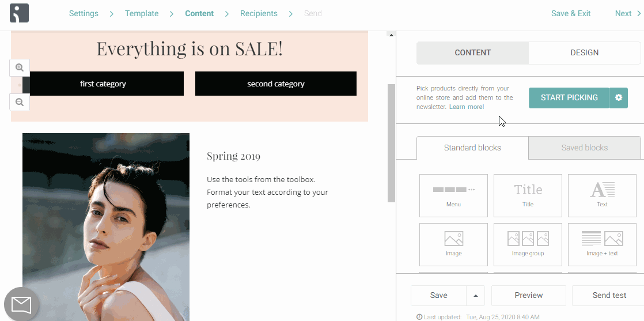The height and width of the screenshot is (321, 644).
Task: Click the envelope chat icon
Action: pyautogui.click(x=21, y=304)
